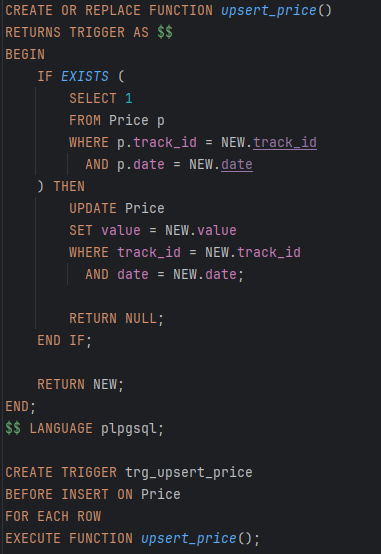Click the RETURN NULL; statement
The height and width of the screenshot is (554, 381).
[117, 319]
